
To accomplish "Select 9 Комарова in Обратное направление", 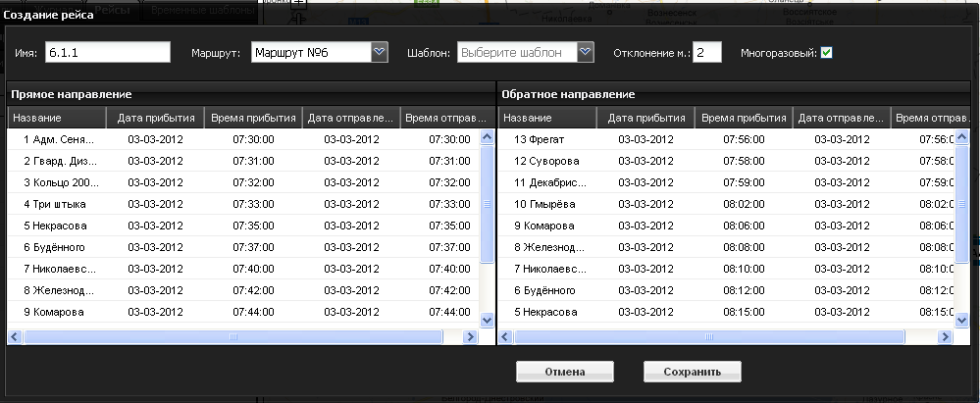I will coord(726,226).
